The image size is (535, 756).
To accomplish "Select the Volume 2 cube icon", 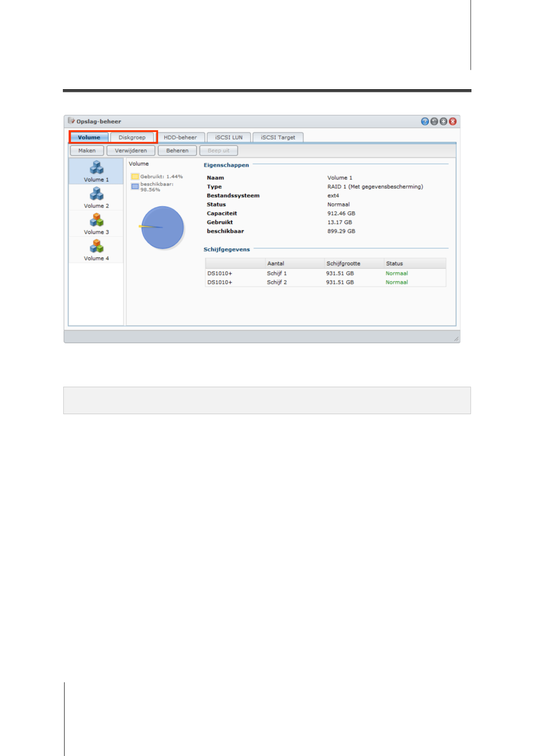I will 96,193.
